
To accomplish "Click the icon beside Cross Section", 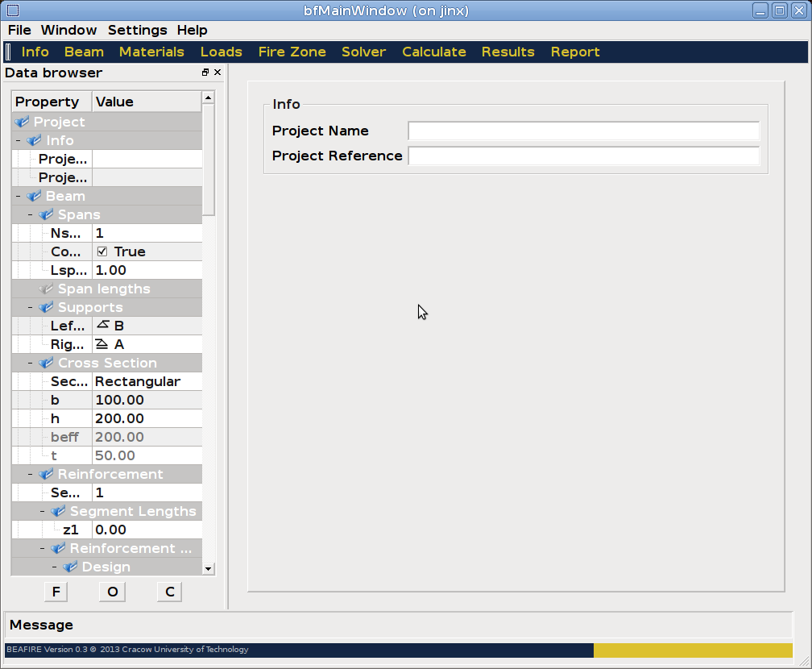I will (x=46, y=363).
